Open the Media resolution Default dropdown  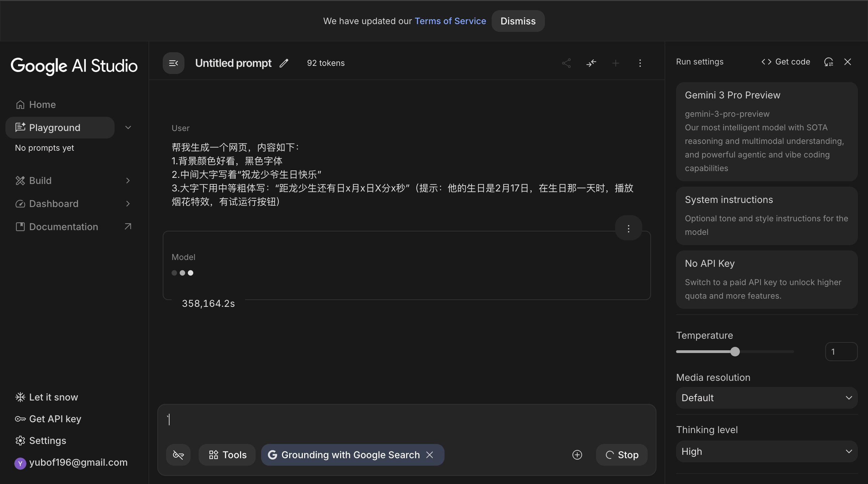coord(766,398)
